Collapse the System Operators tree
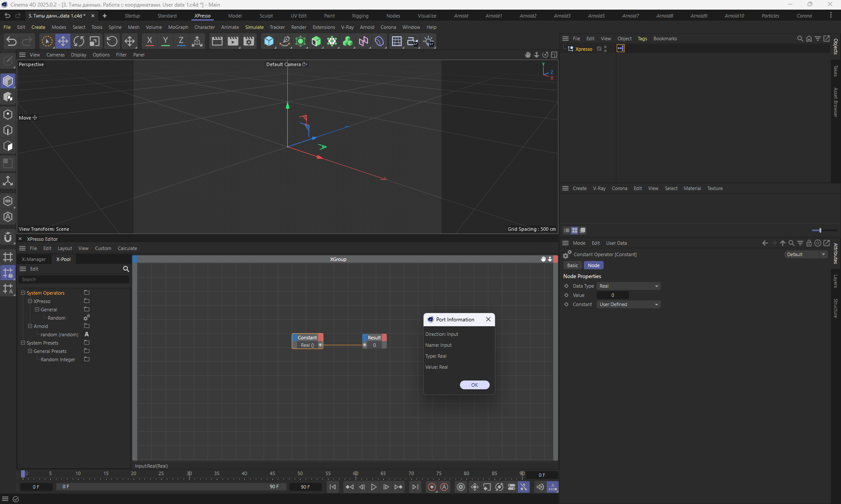The width and height of the screenshot is (841, 504). [23, 293]
